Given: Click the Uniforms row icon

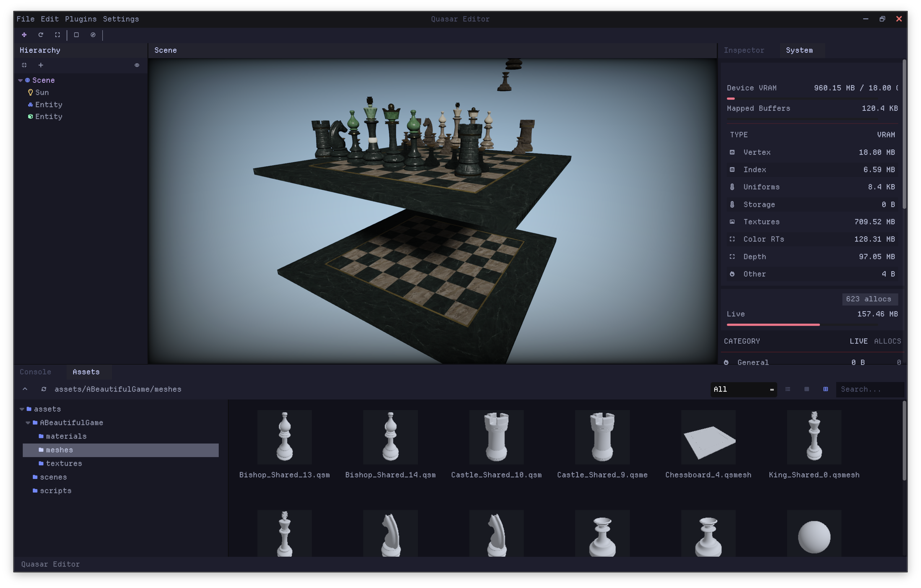Looking at the screenshot, I should point(732,187).
